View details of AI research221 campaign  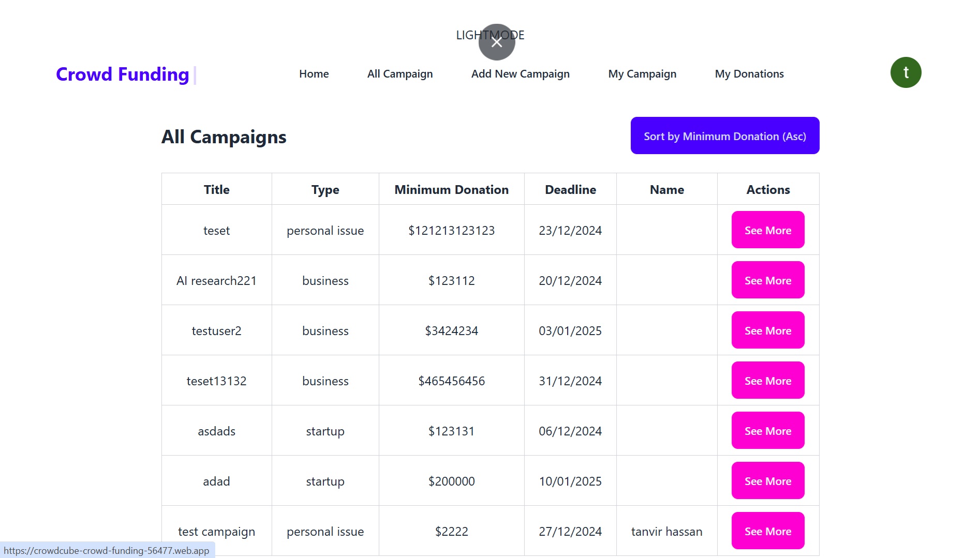coord(767,280)
